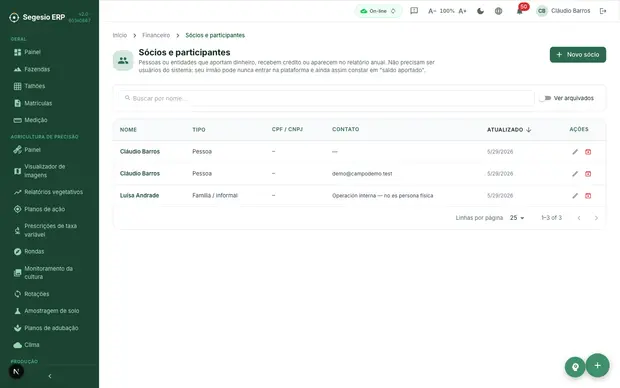Click Sócios e participantes breadcrumb
Viewport: 620px width, 388px height.
(x=215, y=35)
